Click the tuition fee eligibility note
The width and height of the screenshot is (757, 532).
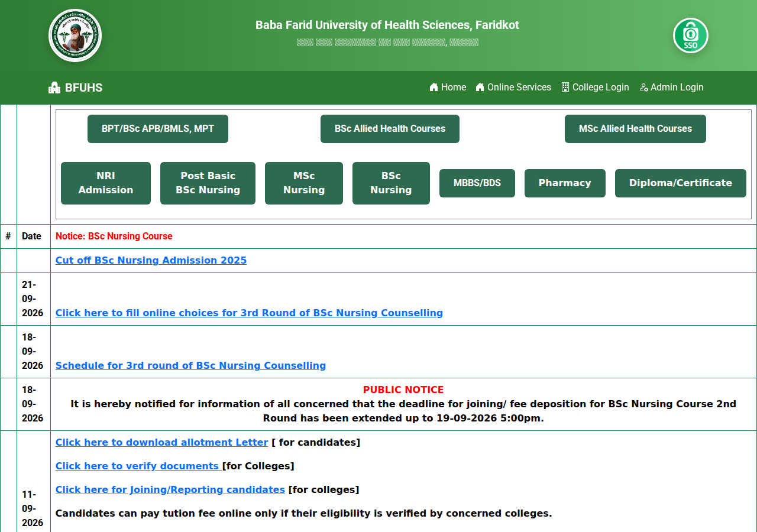[303, 513]
